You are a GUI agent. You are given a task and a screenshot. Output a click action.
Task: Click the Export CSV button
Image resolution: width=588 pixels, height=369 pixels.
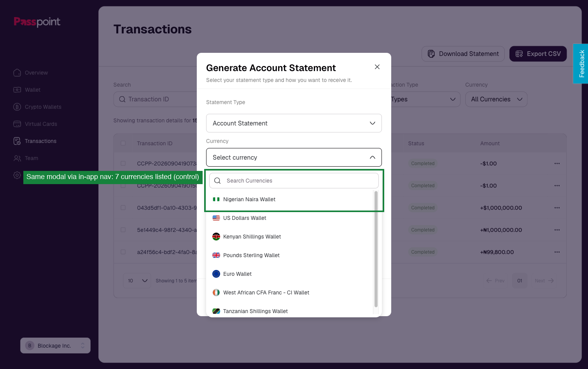538,54
